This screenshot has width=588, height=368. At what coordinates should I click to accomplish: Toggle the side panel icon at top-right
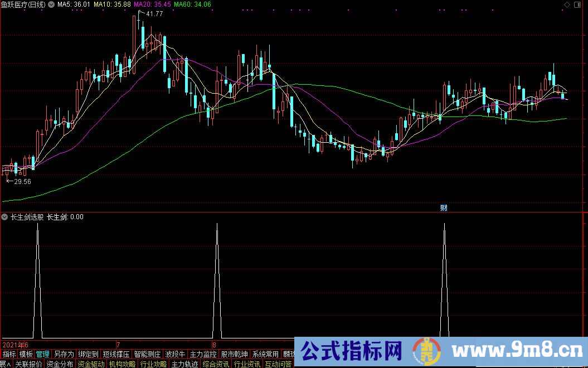click(577, 4)
